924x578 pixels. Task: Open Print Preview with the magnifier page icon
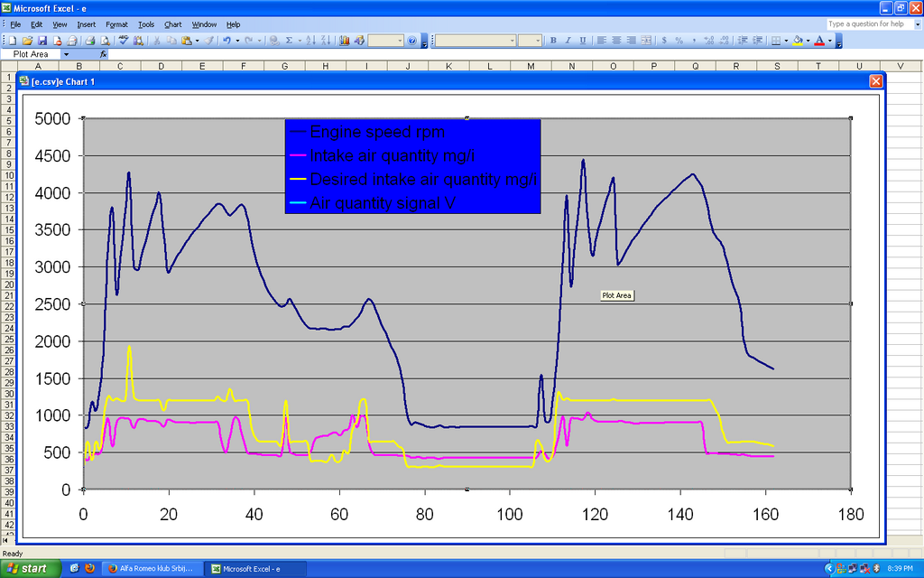click(x=105, y=40)
